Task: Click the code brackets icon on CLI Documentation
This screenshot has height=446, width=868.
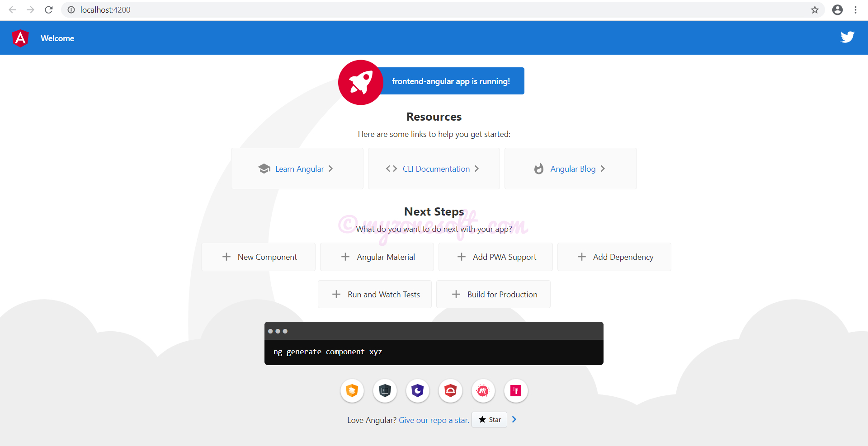Action: (392, 169)
